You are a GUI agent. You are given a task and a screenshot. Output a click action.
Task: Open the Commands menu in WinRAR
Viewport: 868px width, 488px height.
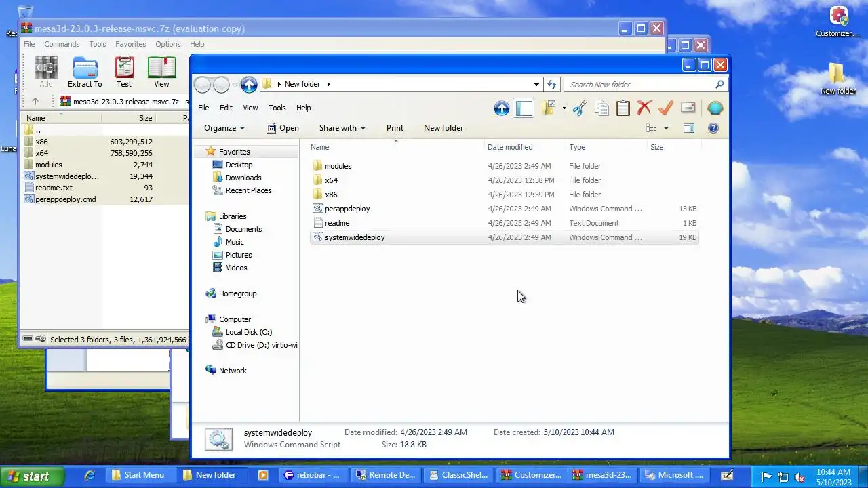click(x=62, y=44)
